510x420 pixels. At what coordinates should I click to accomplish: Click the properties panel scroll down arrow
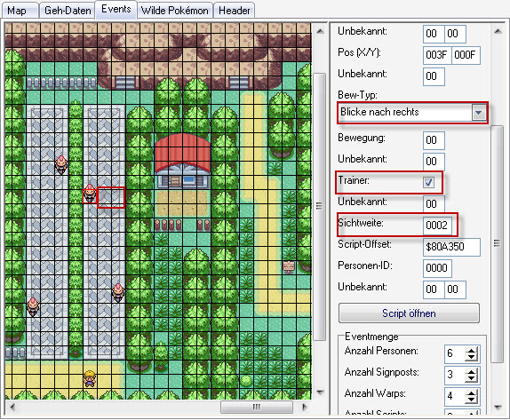click(x=498, y=407)
